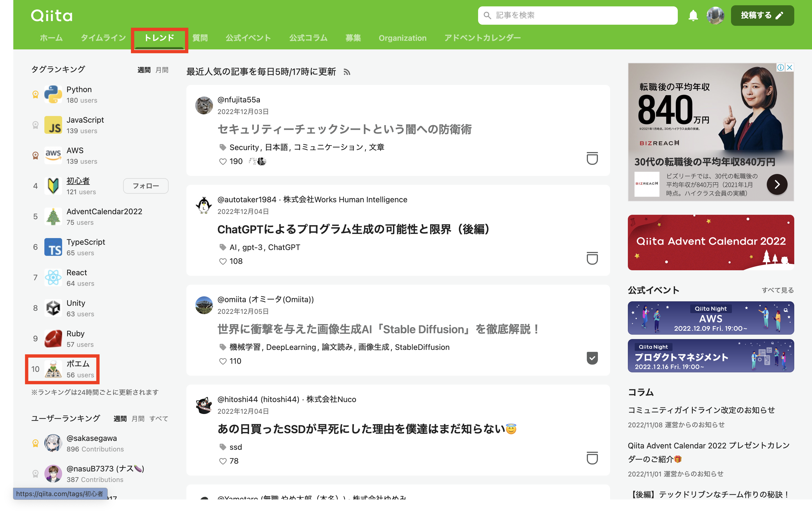Click the 投稿する button
This screenshot has height=515, width=812.
[762, 16]
